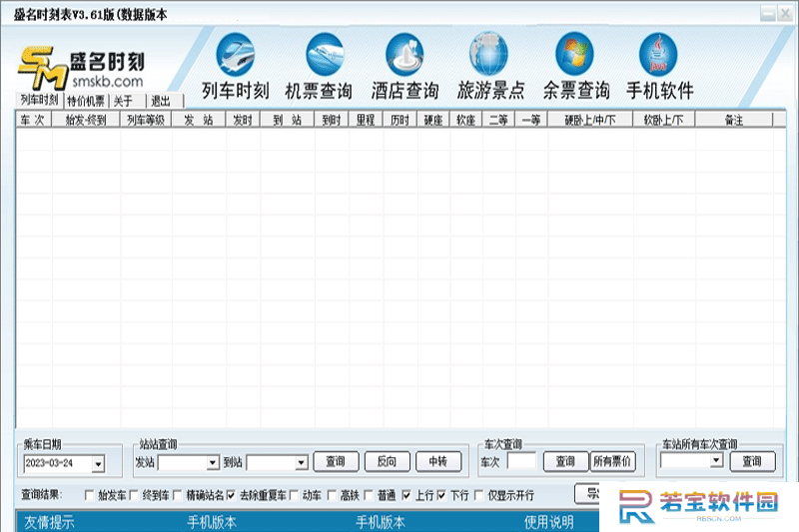Screen dimensions: 799x532
Task: Click the 二等 column header
Action: click(498, 120)
